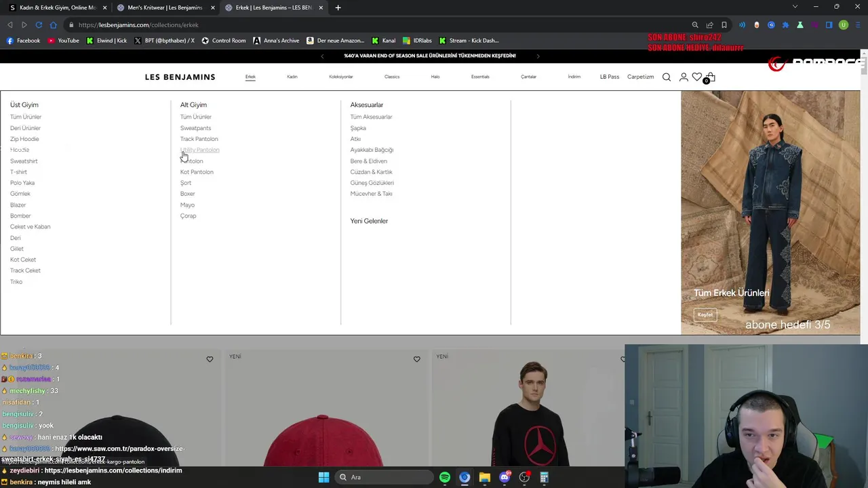Select Mücevher & Takı under Aksesuarlar
The height and width of the screenshot is (488, 868).
[x=371, y=194]
